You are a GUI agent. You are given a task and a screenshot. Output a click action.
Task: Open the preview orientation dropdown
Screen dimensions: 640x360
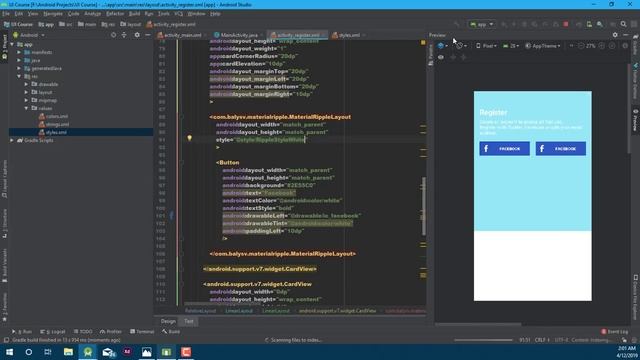pyautogui.click(x=461, y=46)
